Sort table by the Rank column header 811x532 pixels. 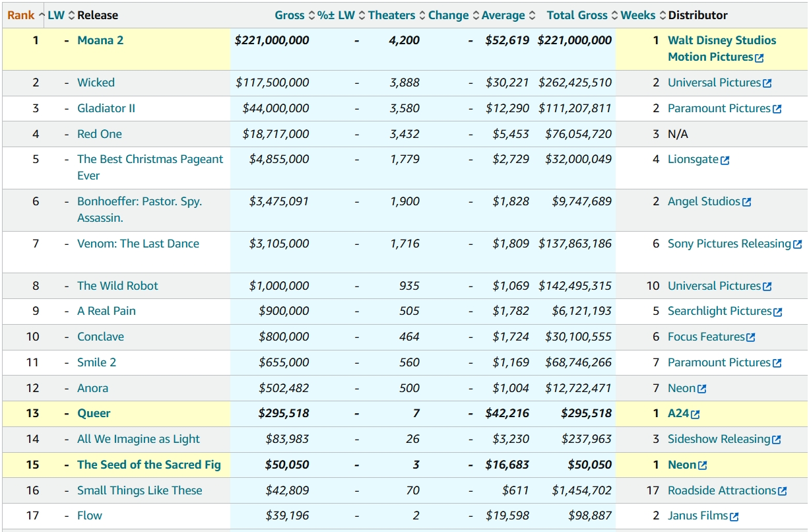tap(26, 15)
